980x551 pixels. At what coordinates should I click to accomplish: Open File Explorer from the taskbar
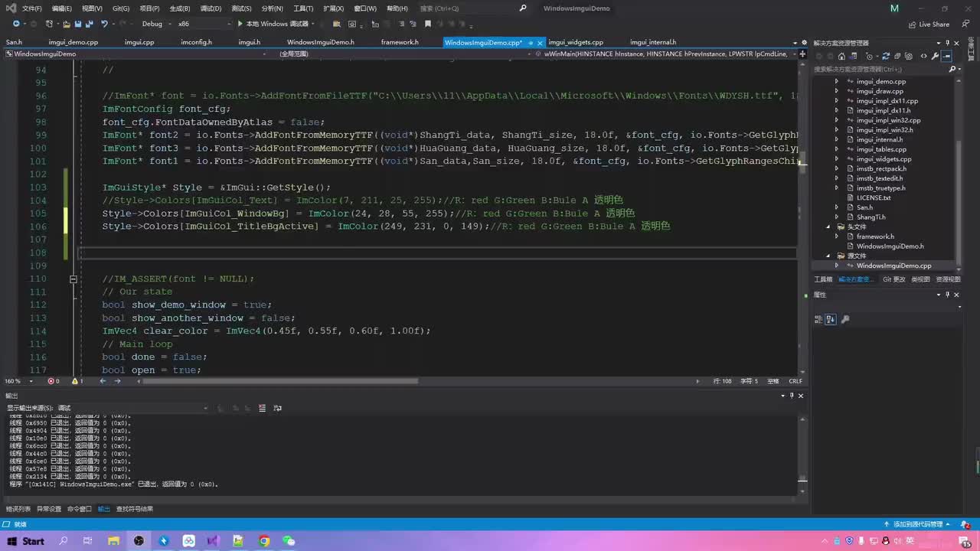[113, 541]
